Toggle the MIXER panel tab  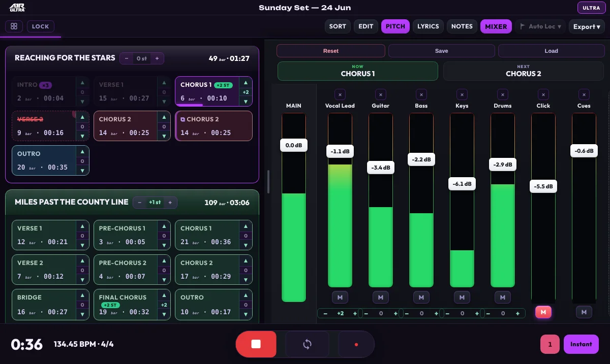(496, 26)
